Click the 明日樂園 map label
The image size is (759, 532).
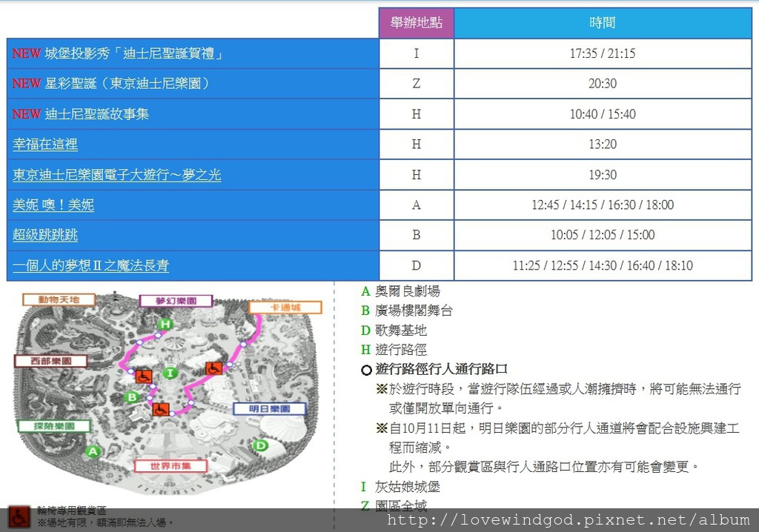coord(270,409)
